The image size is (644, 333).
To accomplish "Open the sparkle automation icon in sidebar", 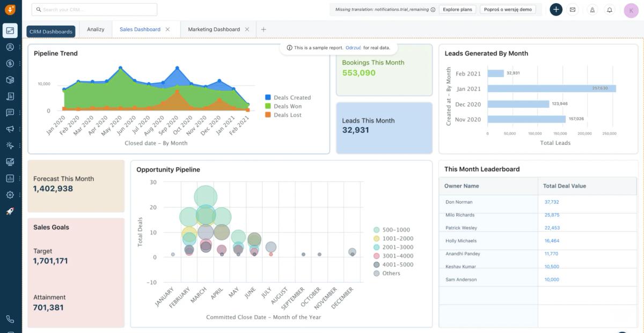I will [x=10, y=145].
